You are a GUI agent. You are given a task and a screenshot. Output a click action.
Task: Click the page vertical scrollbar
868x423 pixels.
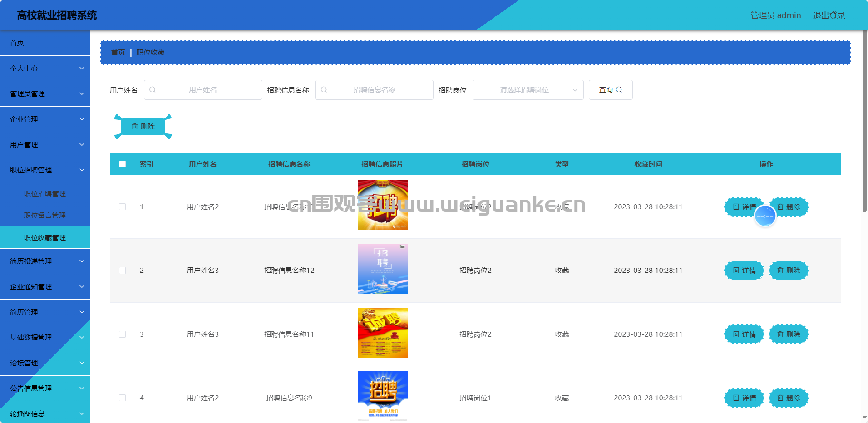864,123
